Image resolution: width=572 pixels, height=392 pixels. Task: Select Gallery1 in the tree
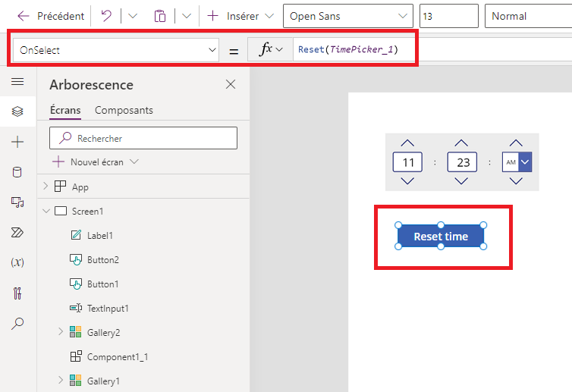click(x=103, y=381)
